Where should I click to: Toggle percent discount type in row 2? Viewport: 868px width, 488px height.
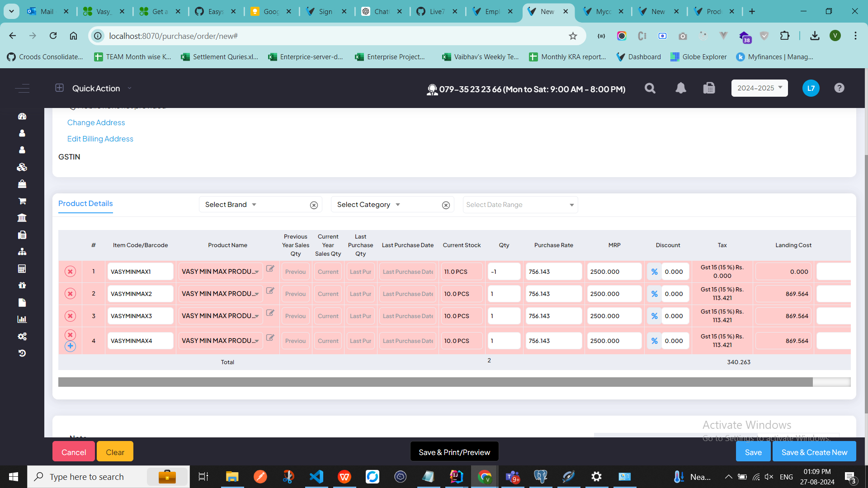pos(654,294)
